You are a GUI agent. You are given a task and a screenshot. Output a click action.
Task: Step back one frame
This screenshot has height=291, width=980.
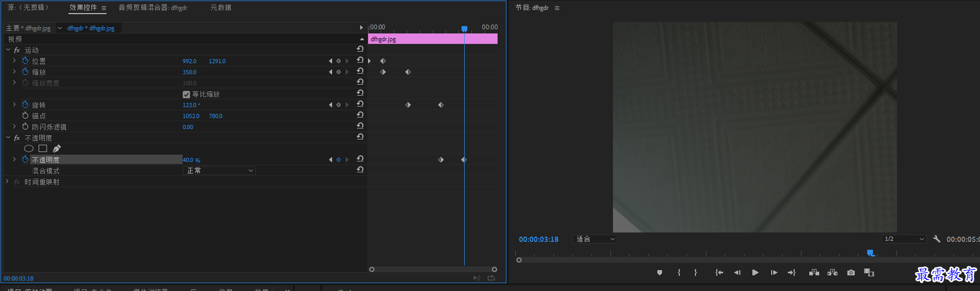tap(737, 273)
